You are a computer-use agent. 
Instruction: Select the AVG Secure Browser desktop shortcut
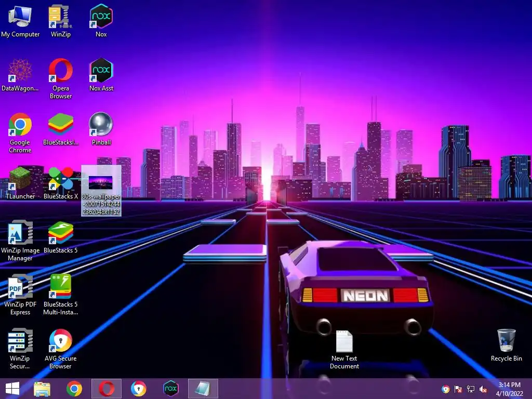(60, 349)
